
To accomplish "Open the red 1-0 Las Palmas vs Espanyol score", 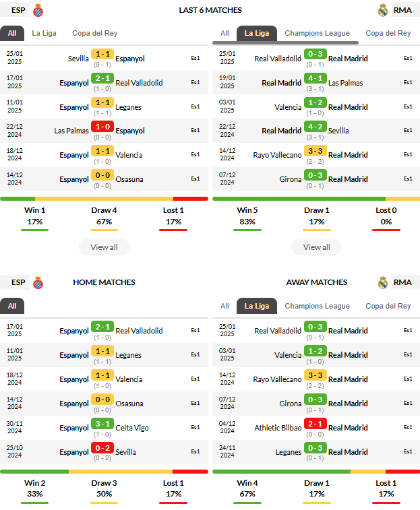I will coord(102,127).
